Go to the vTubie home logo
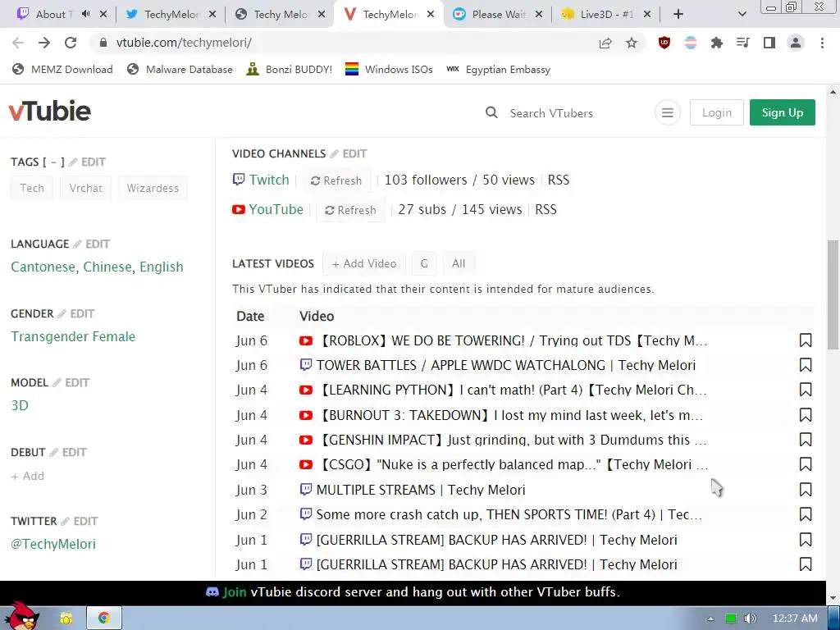The width and height of the screenshot is (840, 630). coord(50,112)
